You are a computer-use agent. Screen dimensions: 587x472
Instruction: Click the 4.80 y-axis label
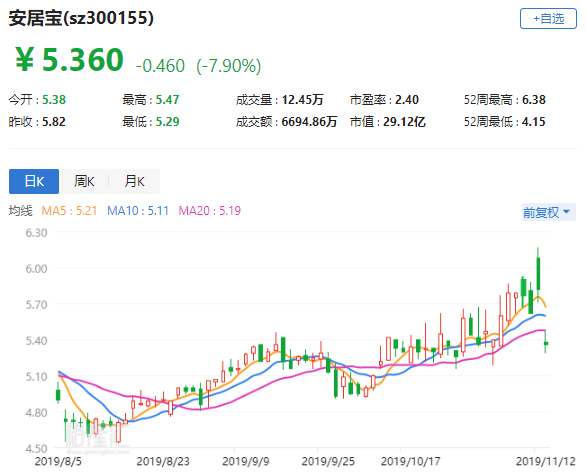[36, 413]
